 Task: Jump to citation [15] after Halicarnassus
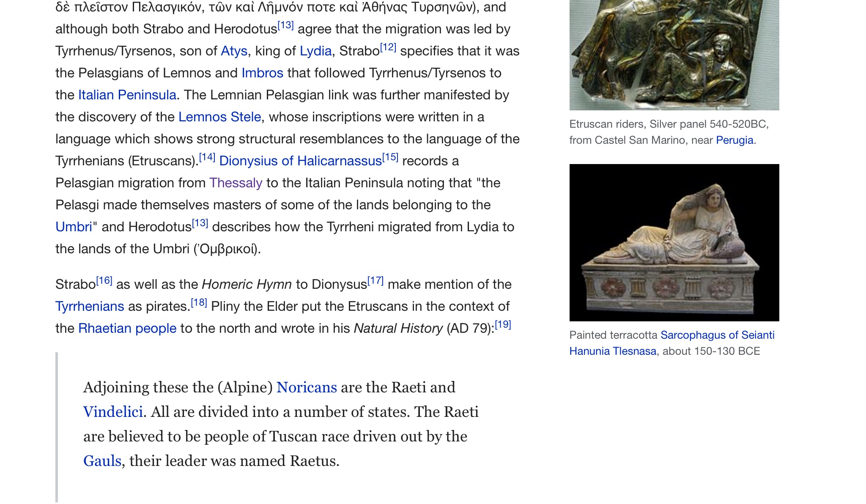click(x=390, y=157)
